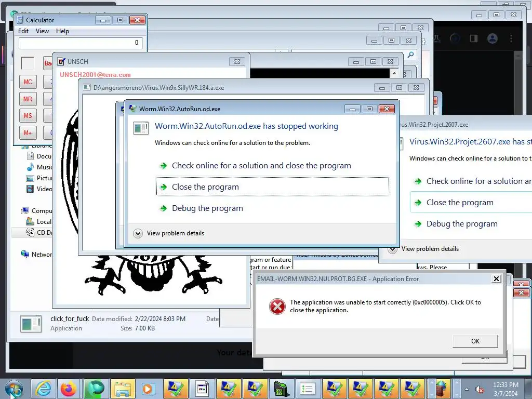Select Network in the Explorer sidebar
The width and height of the screenshot is (532, 399).
tap(36, 254)
